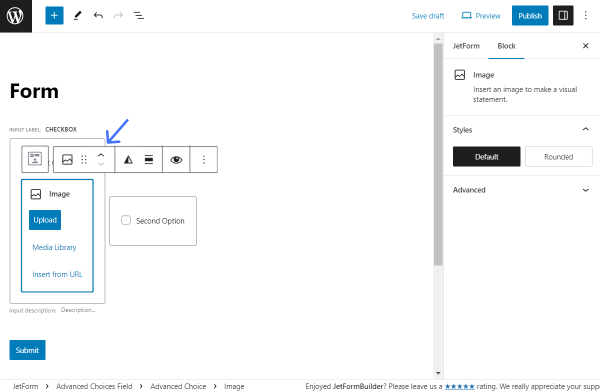The width and height of the screenshot is (600, 391).
Task: Check the Second Option checkbox
Action: [126, 220]
